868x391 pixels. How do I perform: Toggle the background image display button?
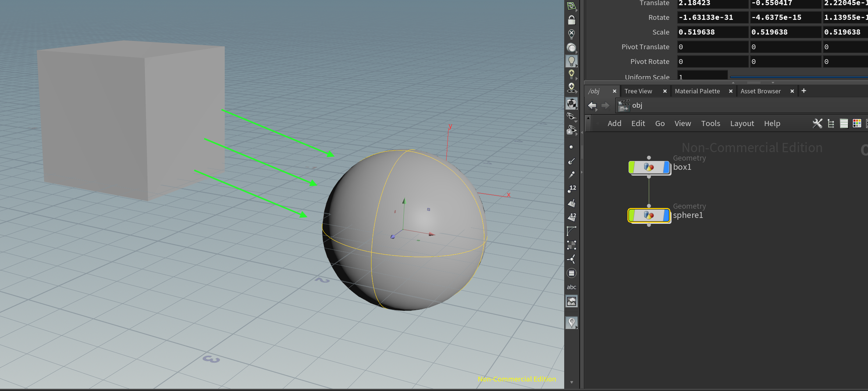[x=572, y=301]
